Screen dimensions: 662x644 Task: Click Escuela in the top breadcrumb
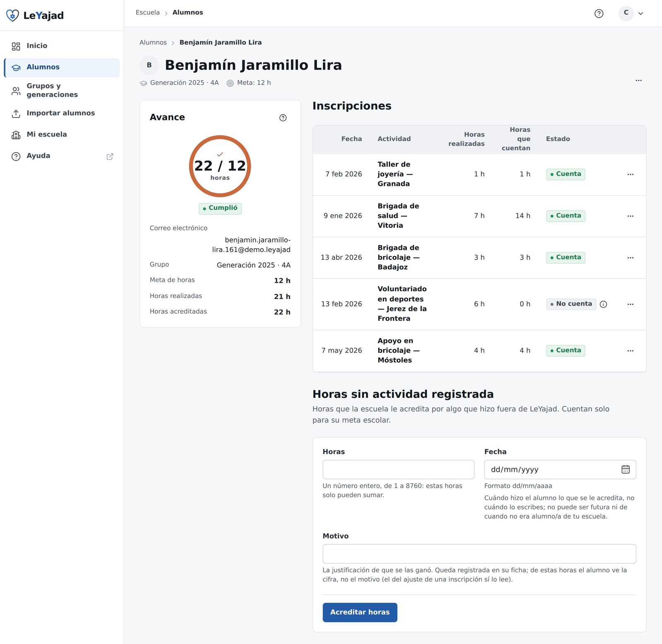[148, 12]
